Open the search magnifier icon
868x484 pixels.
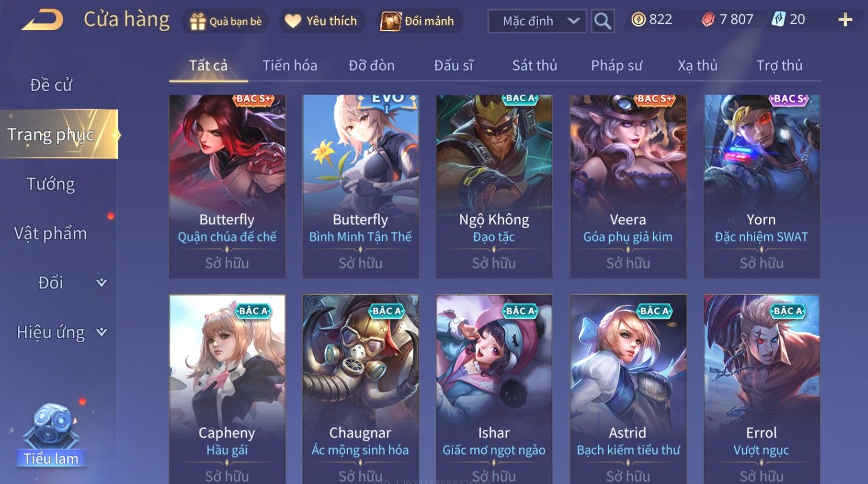point(603,21)
